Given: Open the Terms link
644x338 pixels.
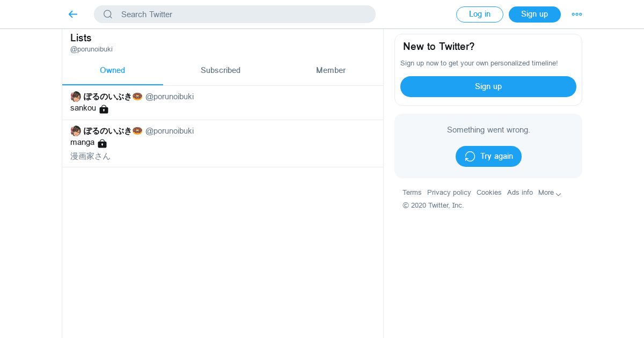Looking at the screenshot, I should point(412,193).
